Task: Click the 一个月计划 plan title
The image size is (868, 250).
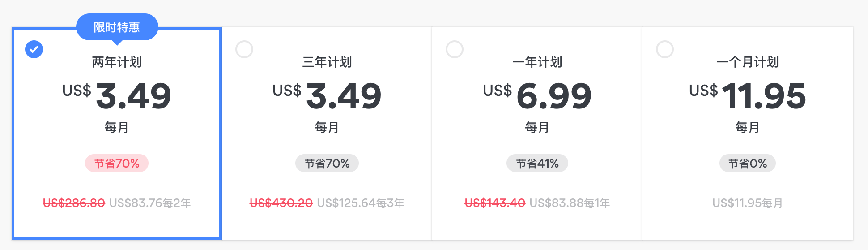Action: click(748, 62)
